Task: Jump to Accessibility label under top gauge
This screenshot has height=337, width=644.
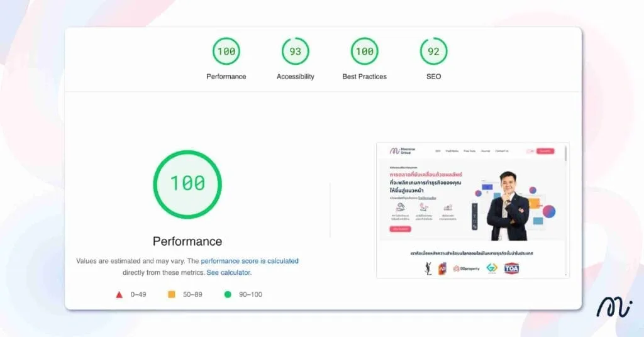Action: [296, 76]
